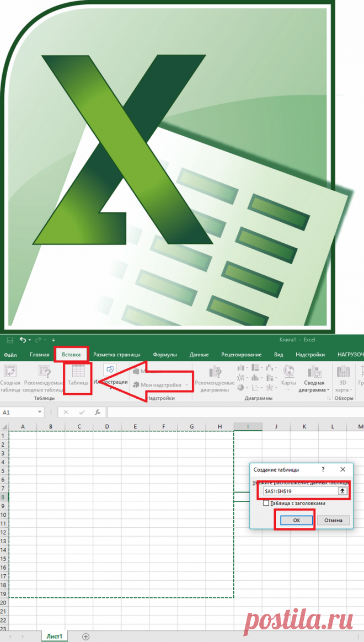Insert a Сводная таблица (PivotTable)
Image resolution: width=364 pixels, height=642 pixels.
[x=10, y=378]
